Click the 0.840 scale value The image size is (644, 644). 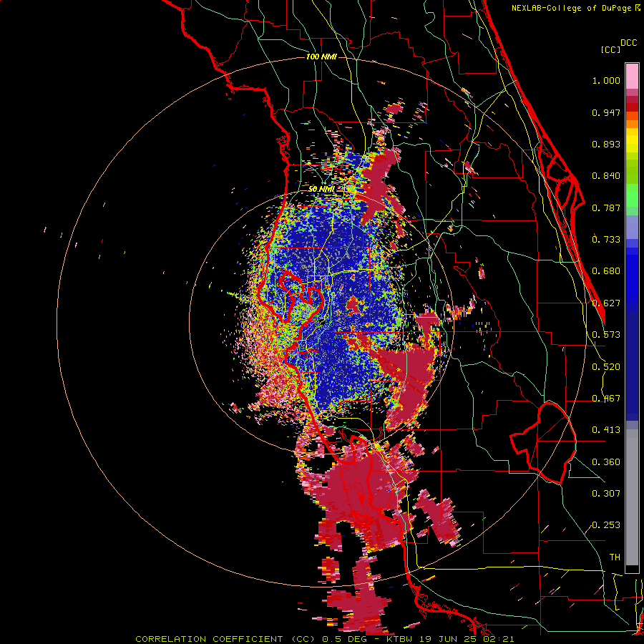pos(606,176)
